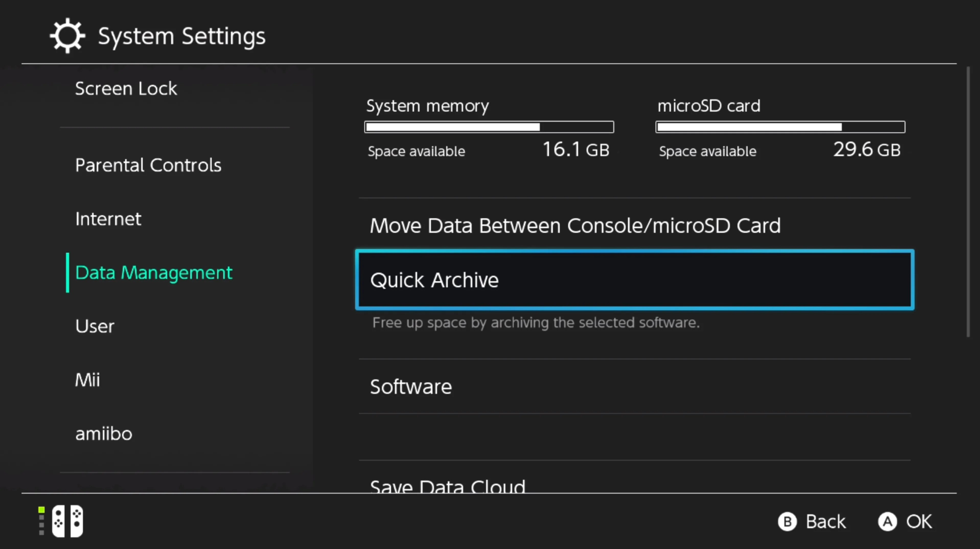Viewport: 980px width, 549px height.
Task: Select Parental Controls in sidebar
Action: click(148, 165)
